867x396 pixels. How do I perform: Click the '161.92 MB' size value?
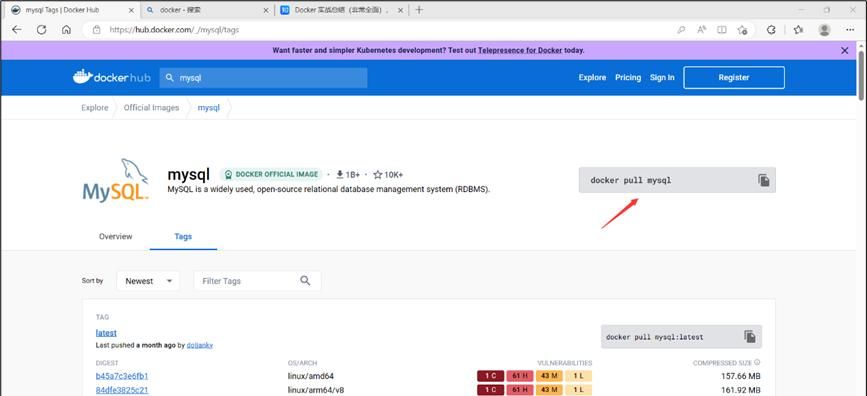pos(740,390)
